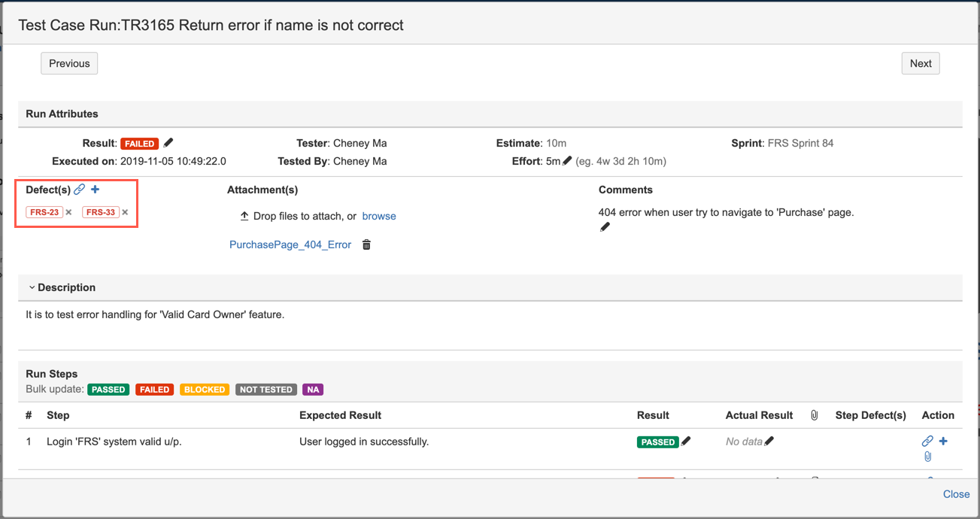Click step 1 PASSED result badge
The image size is (980, 519).
tap(658, 442)
